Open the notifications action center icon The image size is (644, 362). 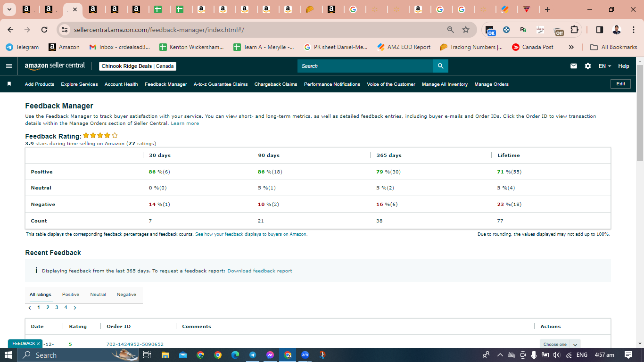[628, 355]
